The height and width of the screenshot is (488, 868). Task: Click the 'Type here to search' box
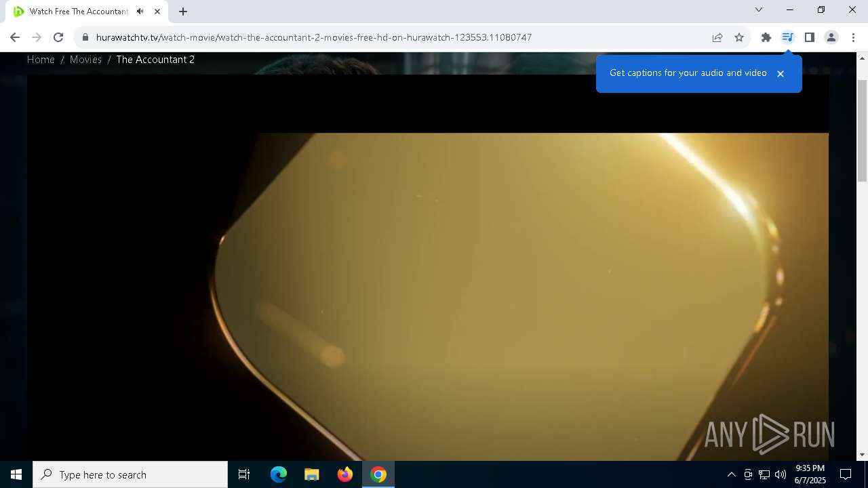[x=130, y=474]
